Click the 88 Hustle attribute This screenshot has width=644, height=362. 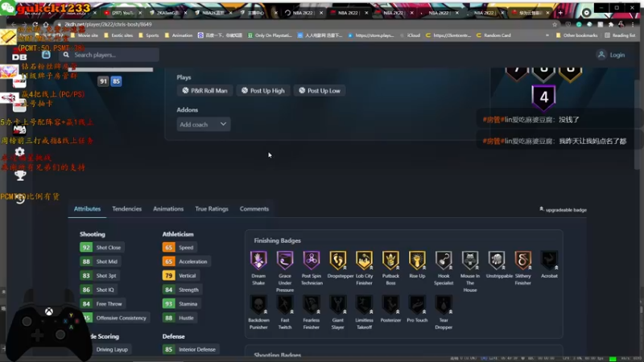pos(180,318)
